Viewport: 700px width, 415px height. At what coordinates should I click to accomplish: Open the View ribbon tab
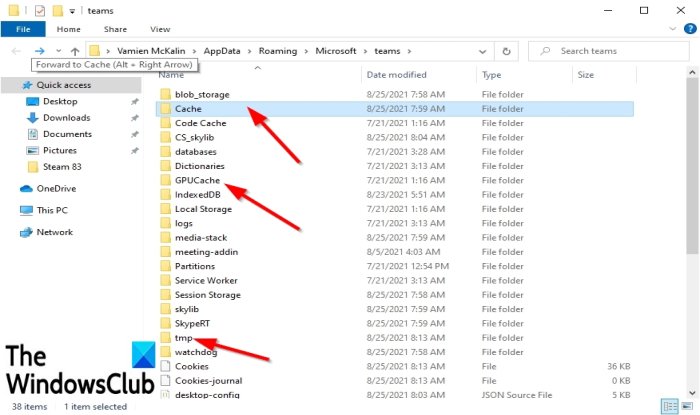[160, 29]
